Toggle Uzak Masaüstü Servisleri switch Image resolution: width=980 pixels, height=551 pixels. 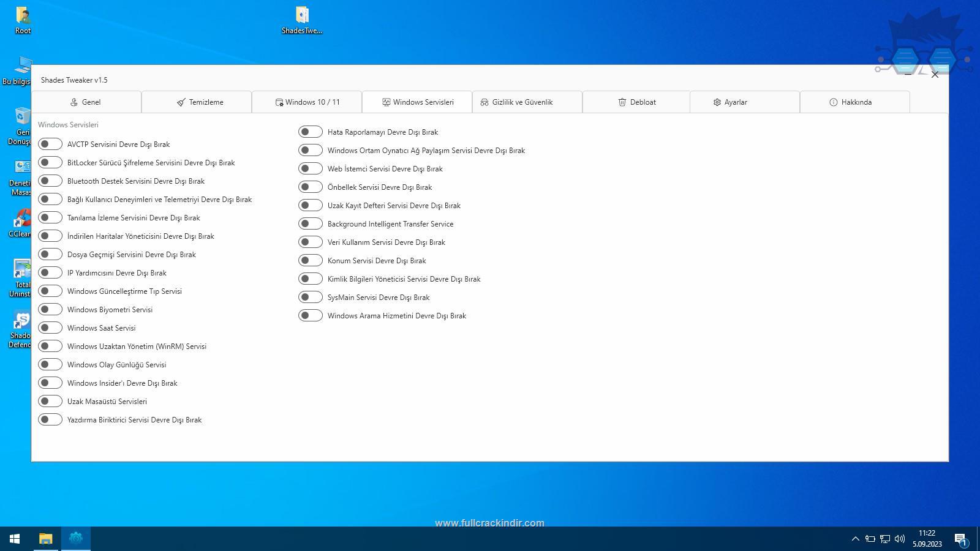point(50,401)
